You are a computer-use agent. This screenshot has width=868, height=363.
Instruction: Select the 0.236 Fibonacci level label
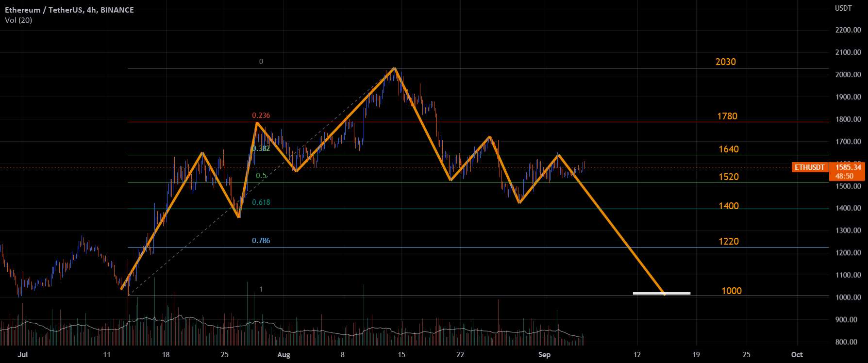click(x=261, y=115)
